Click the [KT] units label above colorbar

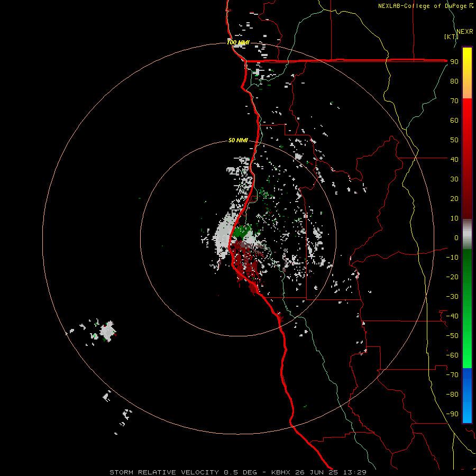click(x=451, y=36)
